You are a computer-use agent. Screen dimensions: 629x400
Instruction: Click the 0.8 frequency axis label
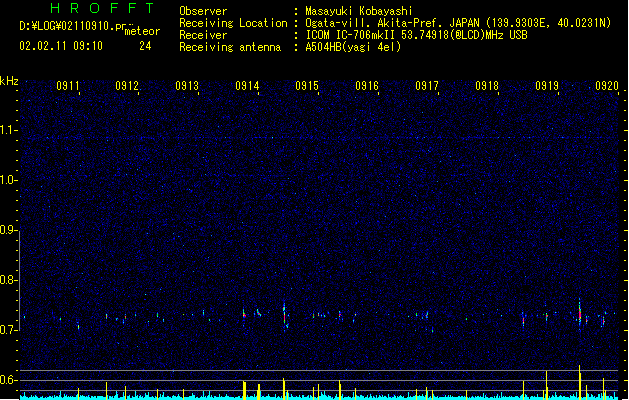click(x=8, y=280)
